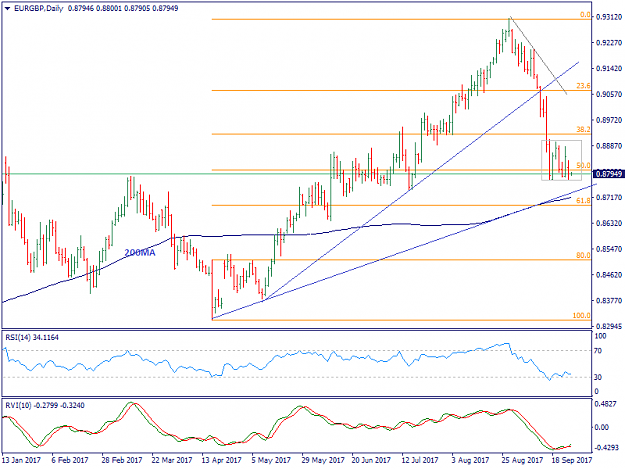Select the current price tag 0.87949

[x=608, y=174]
